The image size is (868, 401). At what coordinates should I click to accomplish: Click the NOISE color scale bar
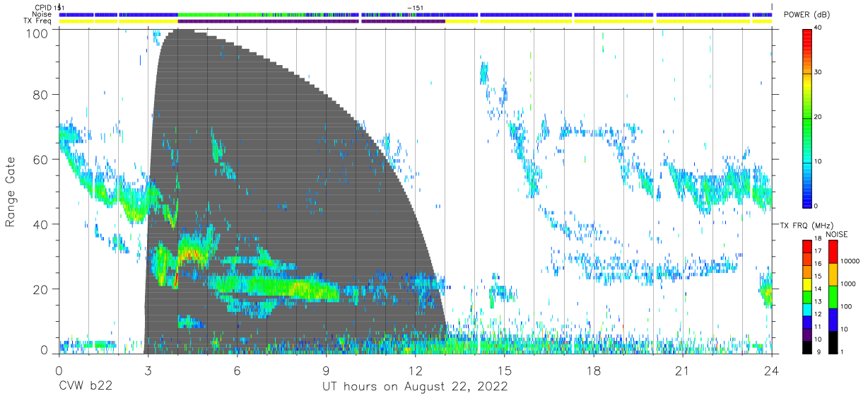pyautogui.click(x=833, y=296)
